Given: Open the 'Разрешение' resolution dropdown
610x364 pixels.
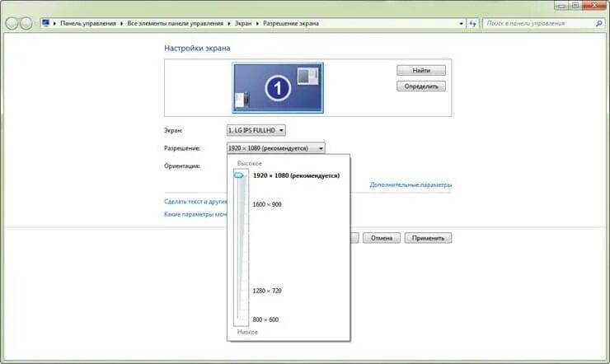Looking at the screenshot, I should tap(275, 148).
